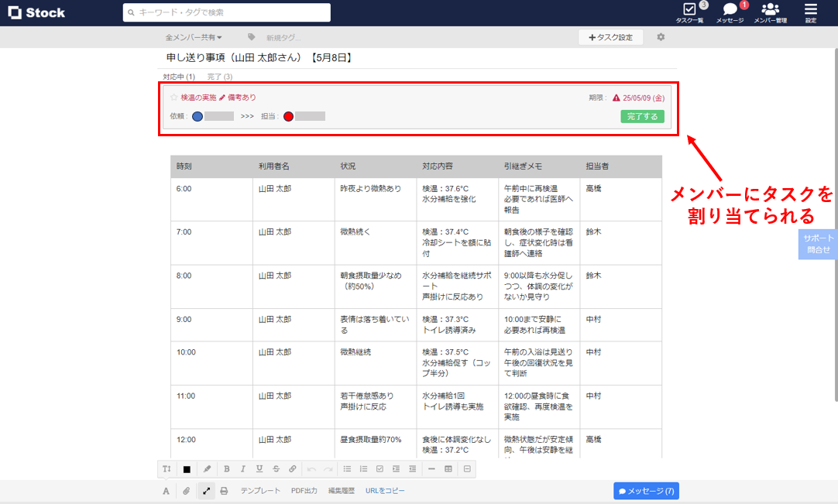Select the 対応中 tab

click(180, 77)
